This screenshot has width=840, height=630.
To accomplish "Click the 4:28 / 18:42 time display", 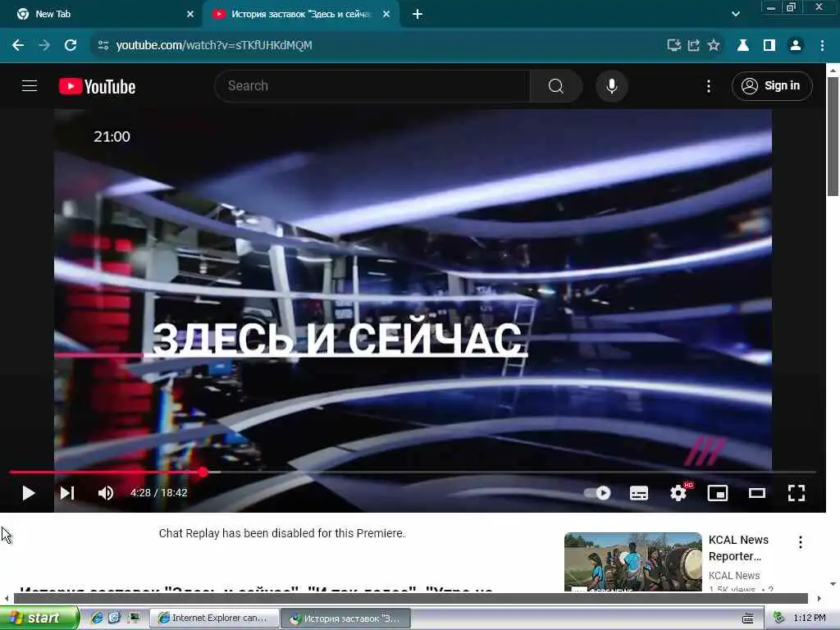I will [158, 493].
